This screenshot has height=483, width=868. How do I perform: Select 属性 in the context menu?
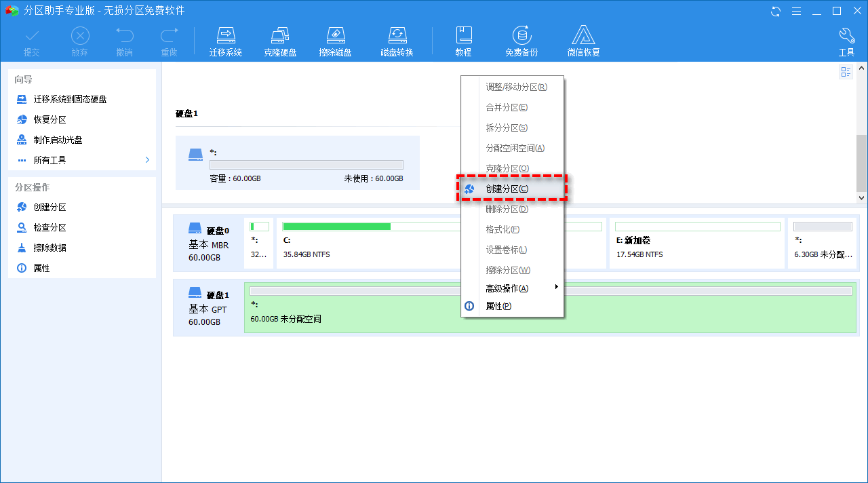498,306
